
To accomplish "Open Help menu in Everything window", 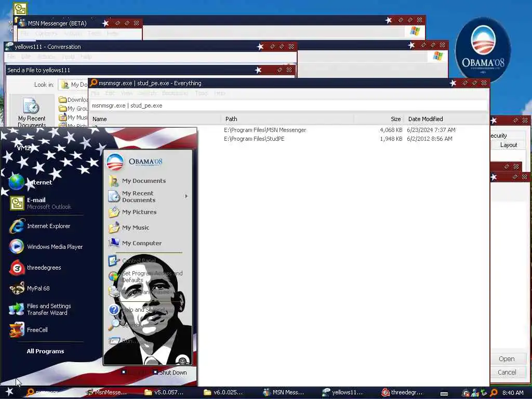I will (x=220, y=93).
